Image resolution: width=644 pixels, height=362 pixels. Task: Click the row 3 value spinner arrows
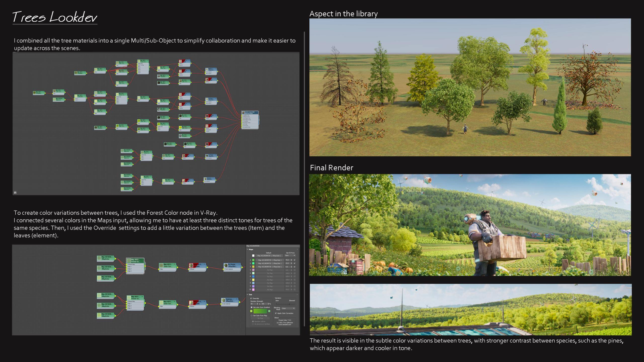coord(291,267)
